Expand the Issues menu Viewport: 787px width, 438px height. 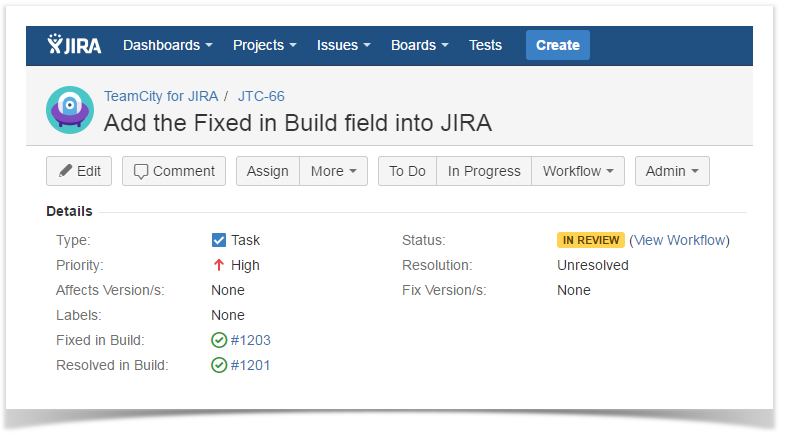pyautogui.click(x=343, y=45)
